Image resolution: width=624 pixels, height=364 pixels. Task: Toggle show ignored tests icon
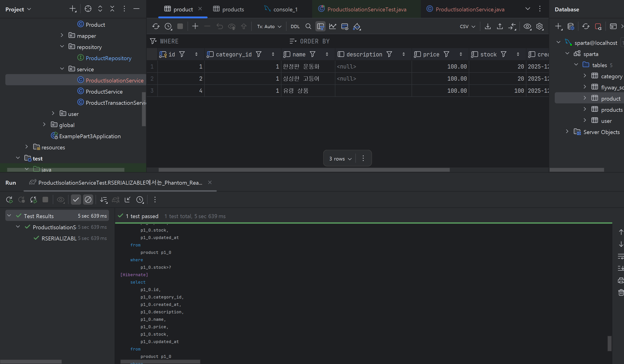pyautogui.click(x=88, y=200)
